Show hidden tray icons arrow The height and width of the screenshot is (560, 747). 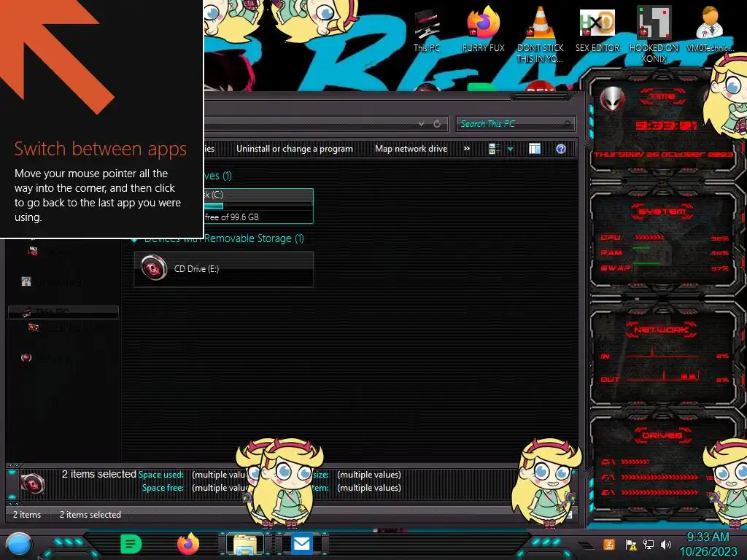click(586, 545)
